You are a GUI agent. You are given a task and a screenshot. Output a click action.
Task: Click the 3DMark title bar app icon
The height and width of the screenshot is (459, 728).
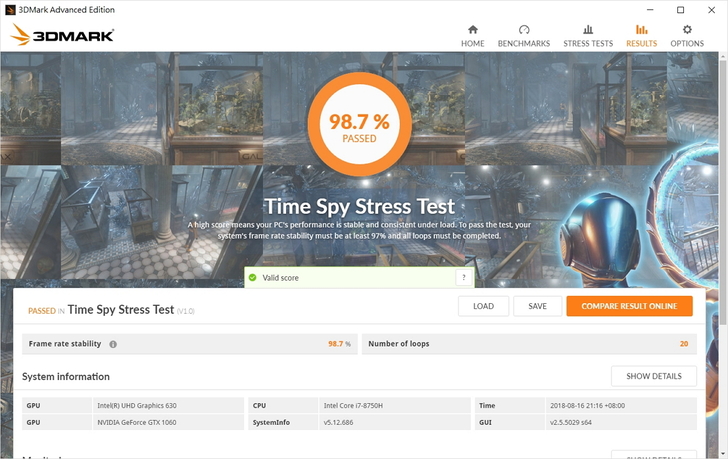click(10, 10)
